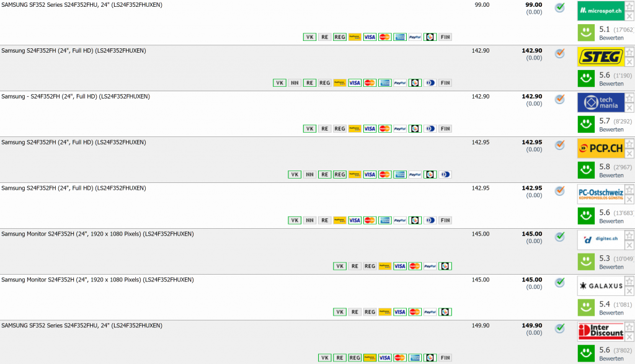Open the microspot.ch shop logo

pos(600,11)
